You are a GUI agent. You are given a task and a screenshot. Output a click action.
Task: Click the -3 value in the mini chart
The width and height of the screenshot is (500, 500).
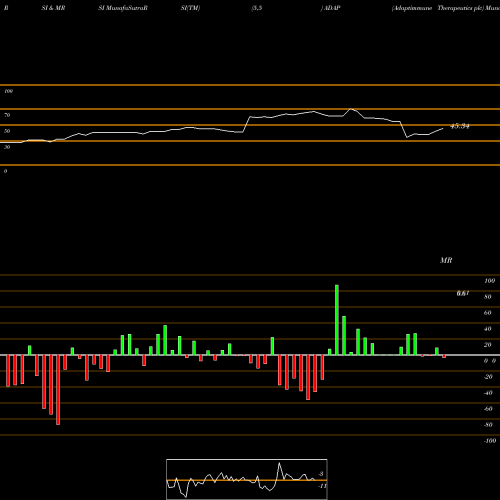pos(321,474)
